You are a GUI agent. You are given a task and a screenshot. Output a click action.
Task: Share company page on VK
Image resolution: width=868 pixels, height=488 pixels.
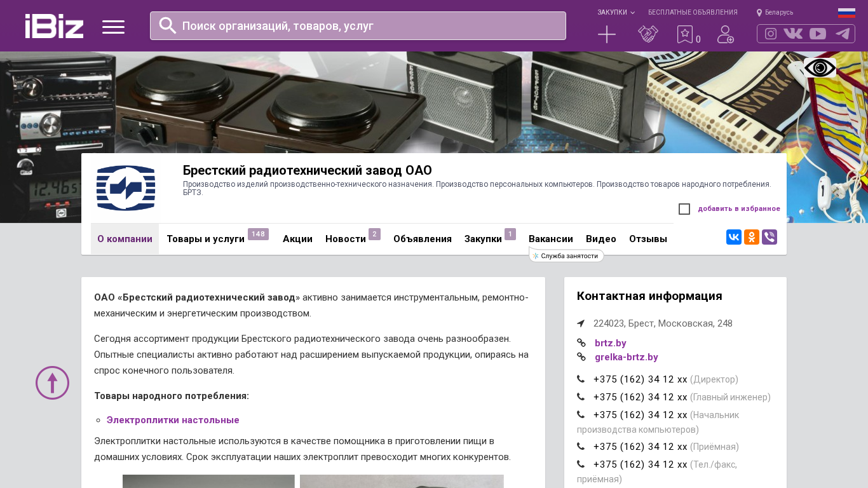tap(734, 237)
